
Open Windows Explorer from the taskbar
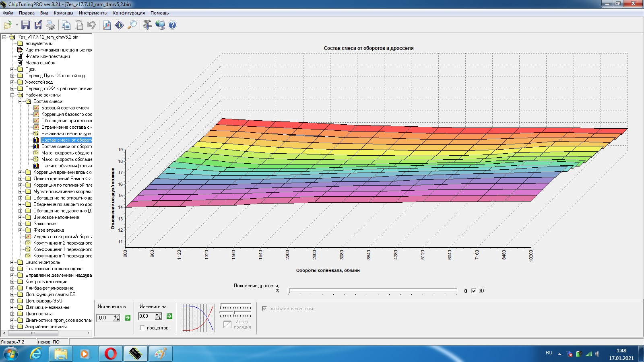pos(60,354)
